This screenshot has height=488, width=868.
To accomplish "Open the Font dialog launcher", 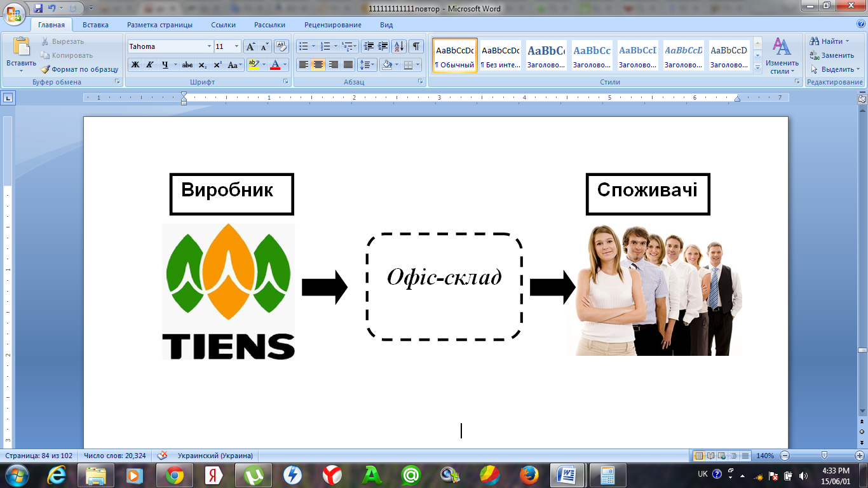I will click(x=285, y=82).
